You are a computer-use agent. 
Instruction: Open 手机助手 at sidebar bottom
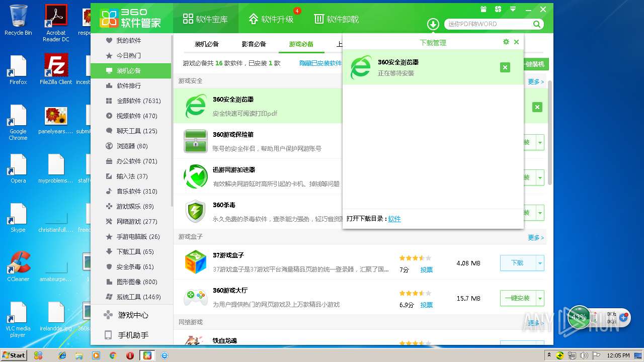(131, 335)
